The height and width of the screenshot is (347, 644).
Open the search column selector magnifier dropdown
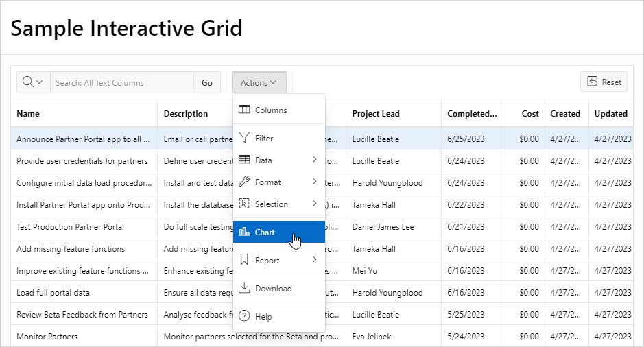33,82
